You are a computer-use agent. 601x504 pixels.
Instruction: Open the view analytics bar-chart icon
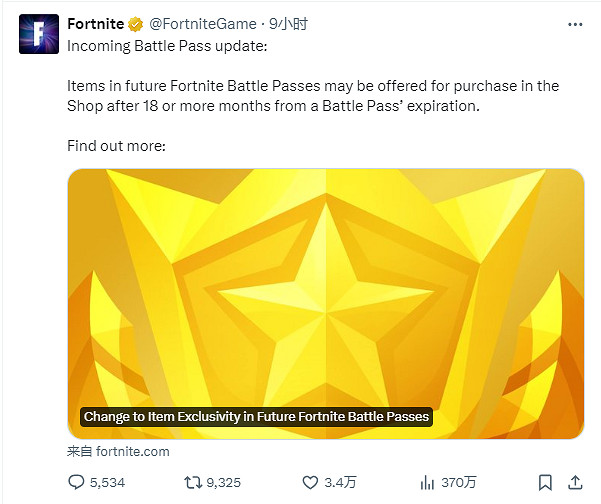click(425, 482)
